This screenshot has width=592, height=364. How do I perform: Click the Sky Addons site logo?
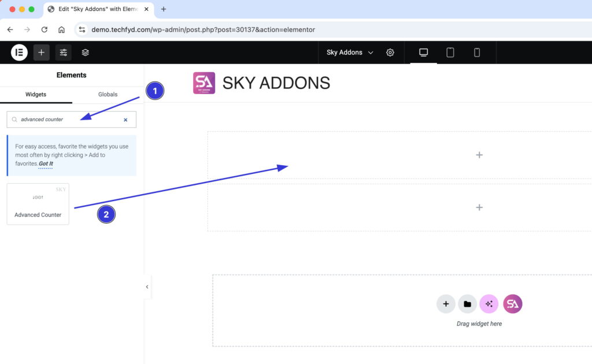(x=204, y=83)
